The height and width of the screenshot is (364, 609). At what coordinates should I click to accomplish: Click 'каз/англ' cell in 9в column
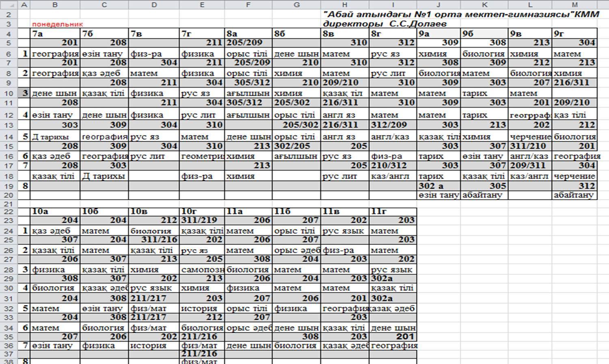pos(530,176)
